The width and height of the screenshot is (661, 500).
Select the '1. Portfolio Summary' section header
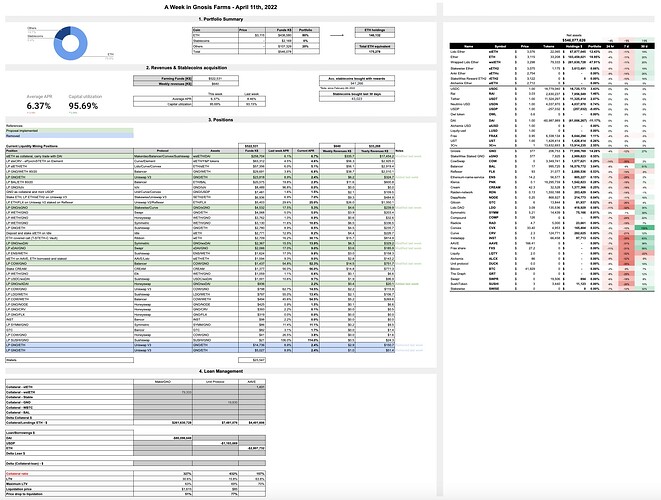[220, 19]
